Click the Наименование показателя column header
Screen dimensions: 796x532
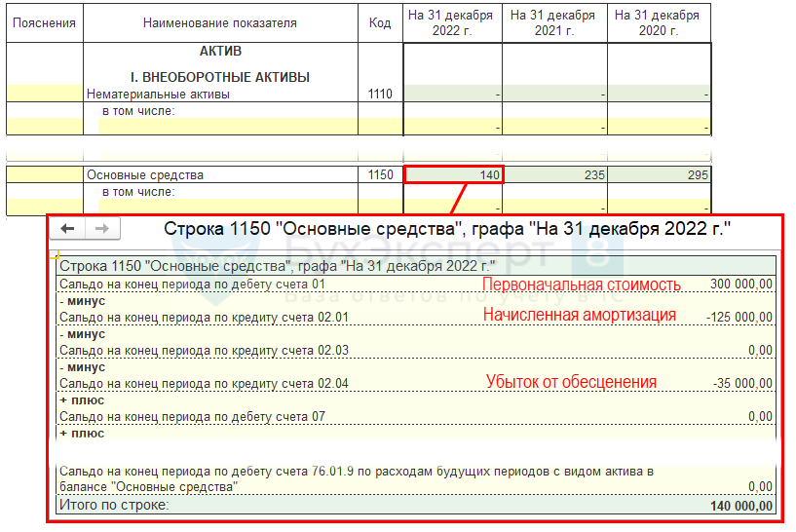tap(220, 22)
